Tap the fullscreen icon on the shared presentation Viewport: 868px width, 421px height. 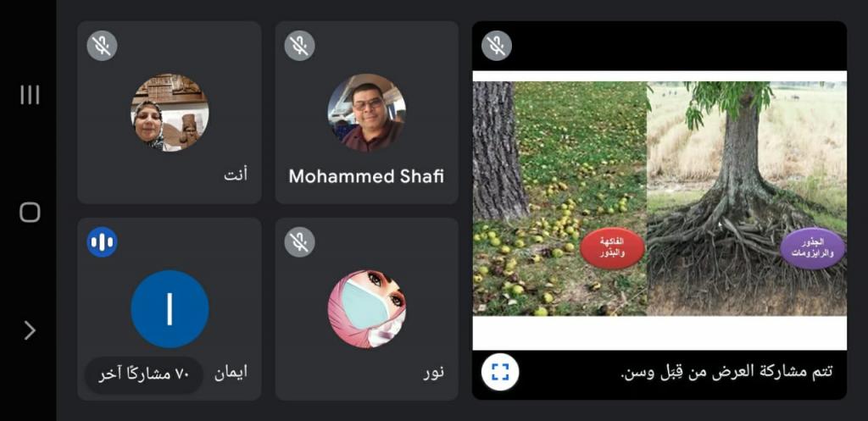(x=500, y=372)
